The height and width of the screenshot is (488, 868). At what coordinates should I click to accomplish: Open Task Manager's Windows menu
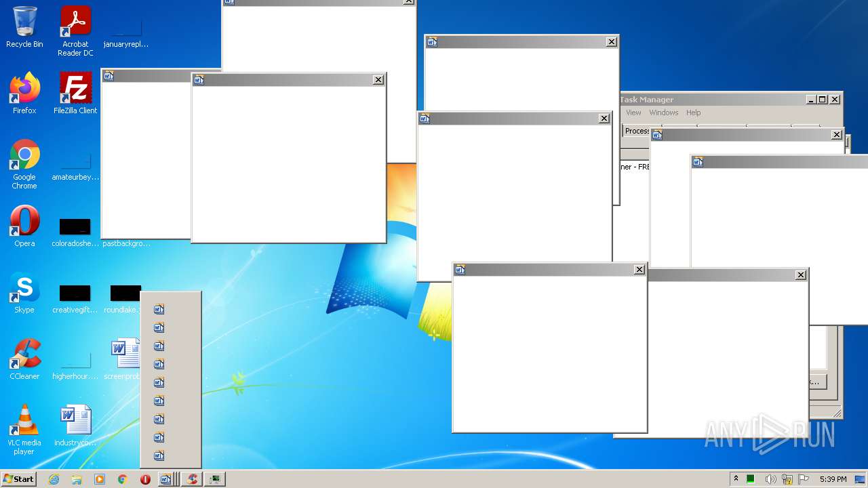pyautogui.click(x=663, y=113)
